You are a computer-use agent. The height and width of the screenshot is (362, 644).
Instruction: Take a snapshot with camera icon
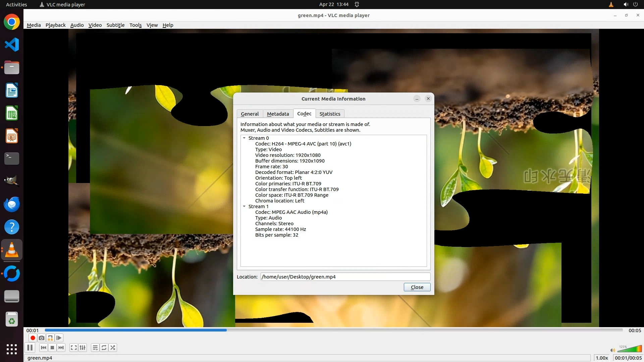41,338
